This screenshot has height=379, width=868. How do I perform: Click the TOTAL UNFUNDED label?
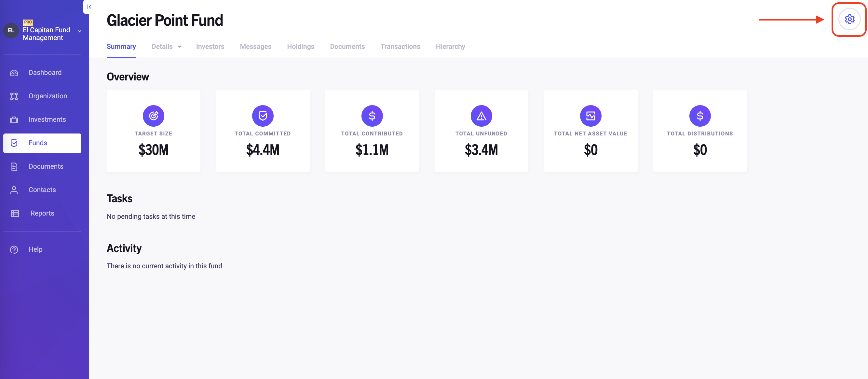pyautogui.click(x=481, y=133)
